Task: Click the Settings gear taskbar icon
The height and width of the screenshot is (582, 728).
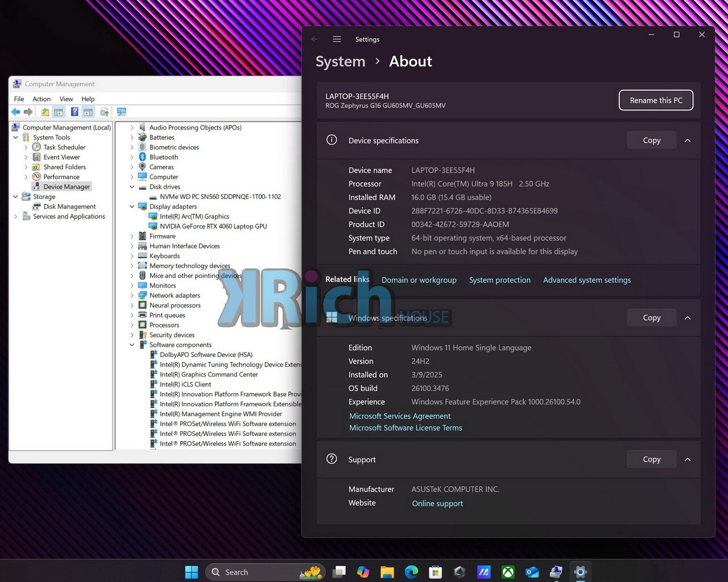Action: pos(580,572)
